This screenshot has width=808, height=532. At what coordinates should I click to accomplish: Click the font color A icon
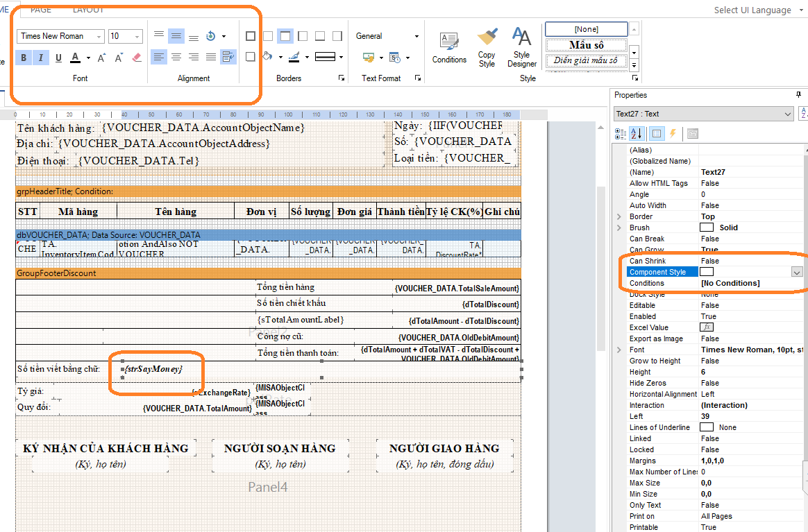75,58
